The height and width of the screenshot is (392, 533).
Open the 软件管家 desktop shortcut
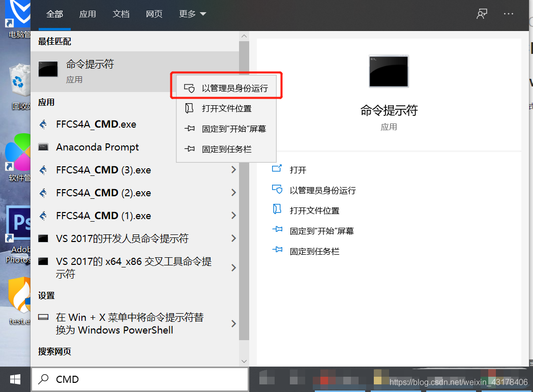tap(18, 157)
